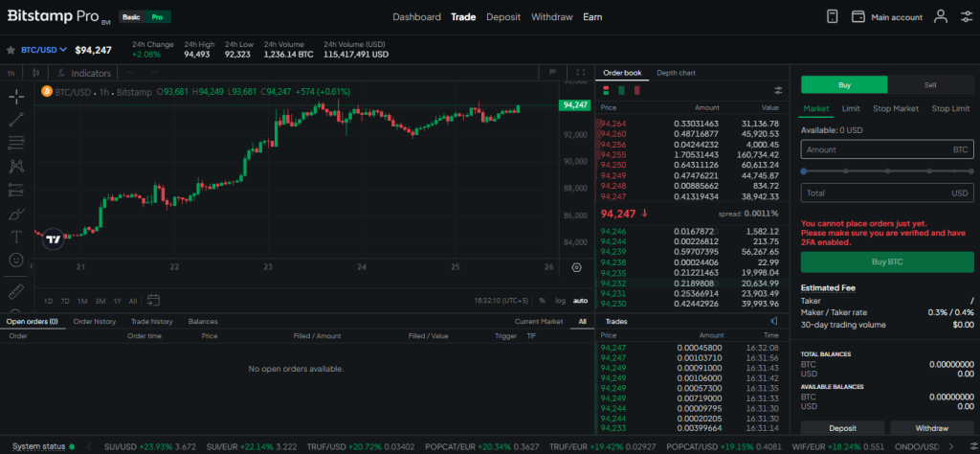
Task: Select the Limit order type
Action: point(851,109)
